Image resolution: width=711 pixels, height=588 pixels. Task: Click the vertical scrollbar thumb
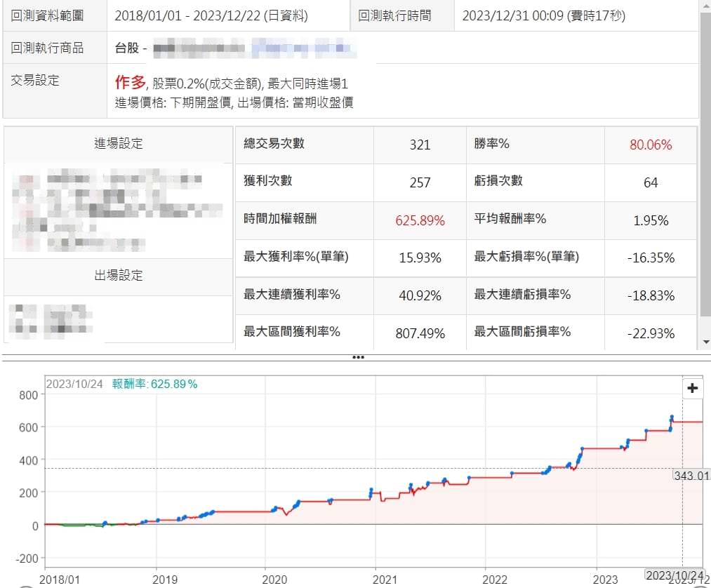click(705, 161)
